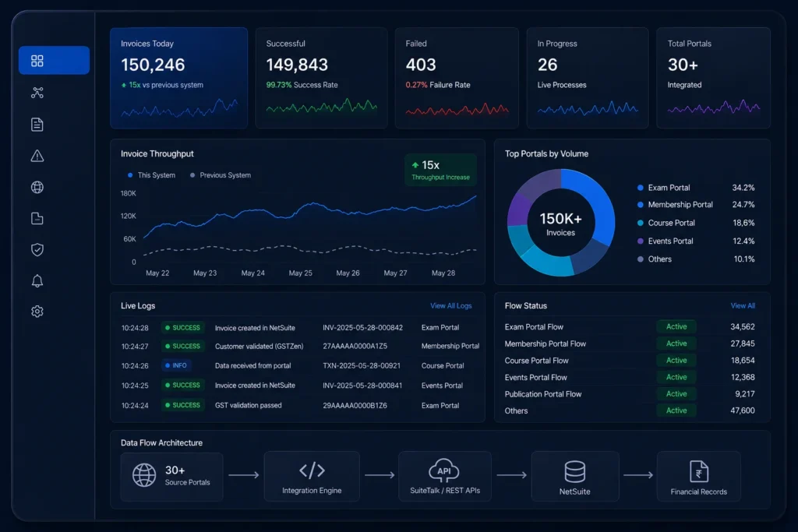This screenshot has width=798, height=532.
Task: Open the network nodes icon in sidebar
Action: click(37, 93)
